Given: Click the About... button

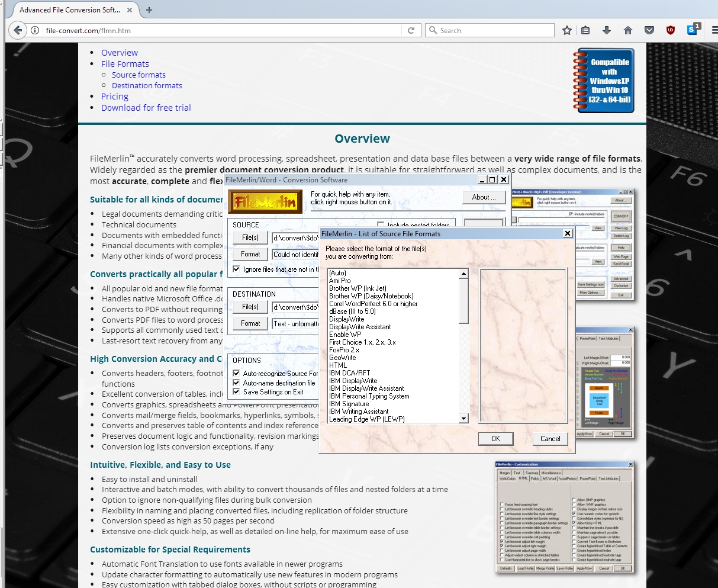Looking at the screenshot, I should pos(484,198).
